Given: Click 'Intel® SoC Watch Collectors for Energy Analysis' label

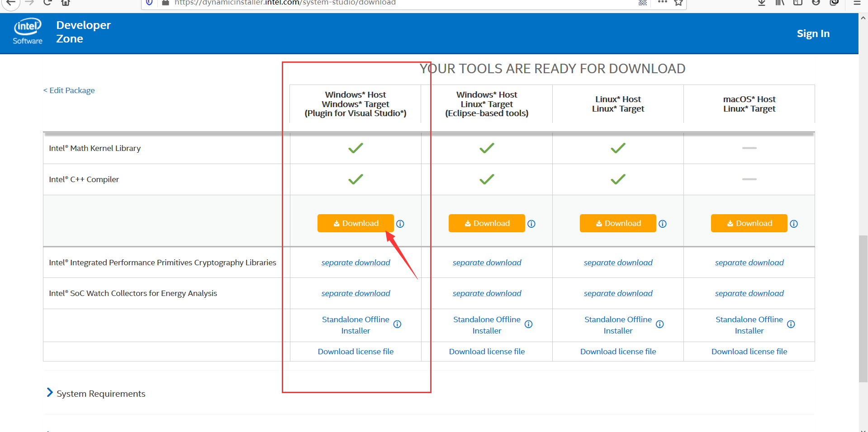Looking at the screenshot, I should [x=133, y=293].
